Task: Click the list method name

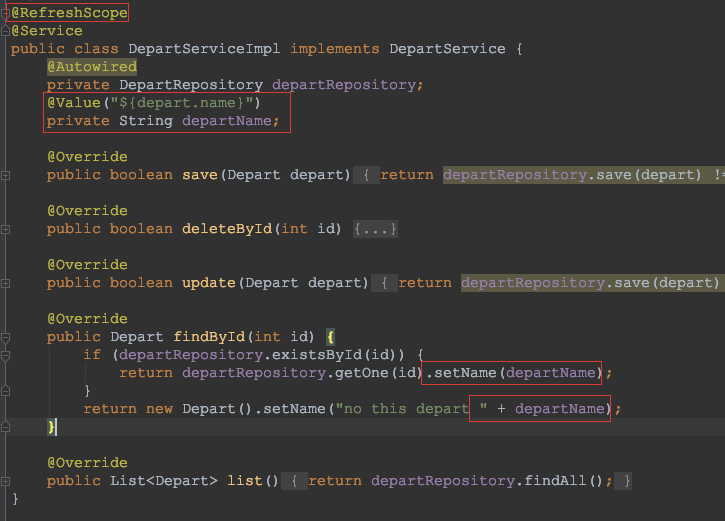Action: (x=245, y=481)
